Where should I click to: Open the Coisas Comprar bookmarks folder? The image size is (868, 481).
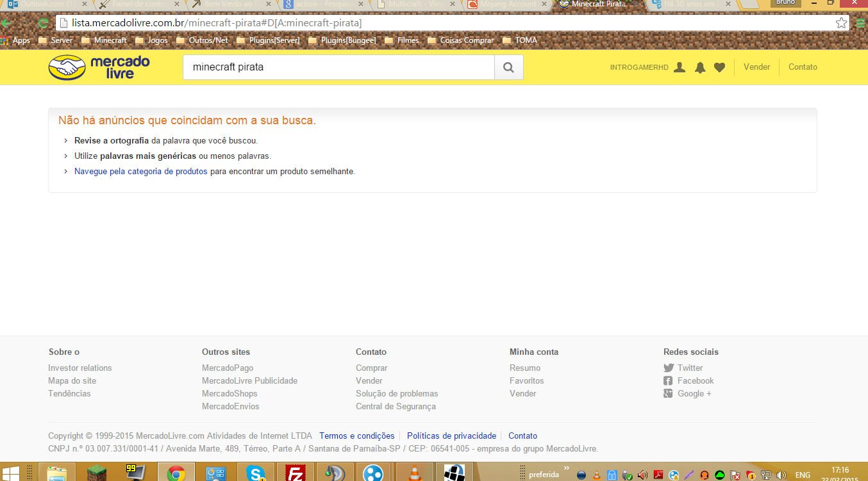pyautogui.click(x=461, y=40)
